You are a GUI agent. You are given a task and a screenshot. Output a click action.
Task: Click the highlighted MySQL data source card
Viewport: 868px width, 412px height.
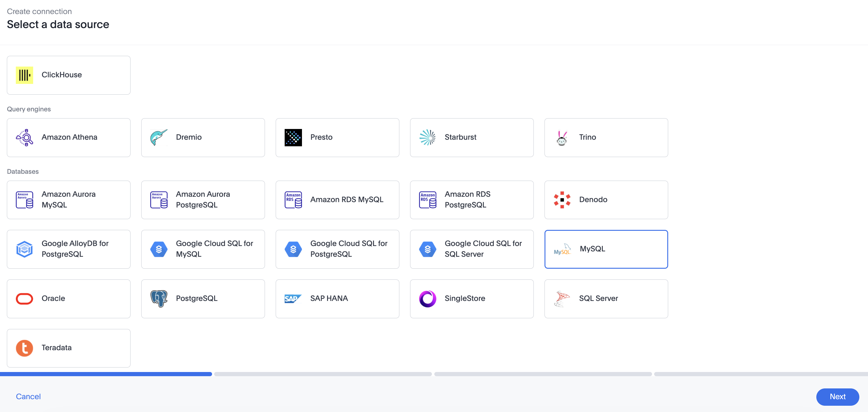click(x=606, y=249)
